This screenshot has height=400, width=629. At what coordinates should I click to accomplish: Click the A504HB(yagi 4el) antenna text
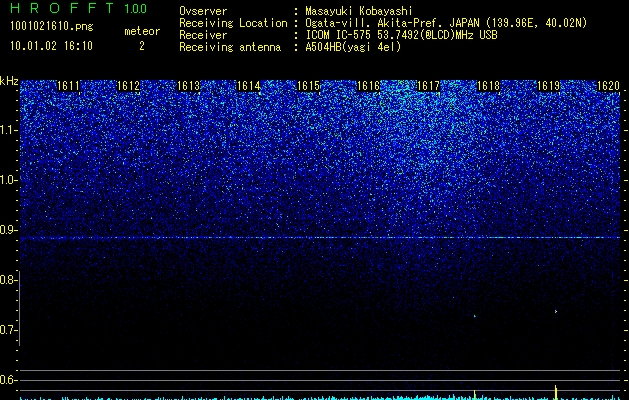click(x=353, y=47)
